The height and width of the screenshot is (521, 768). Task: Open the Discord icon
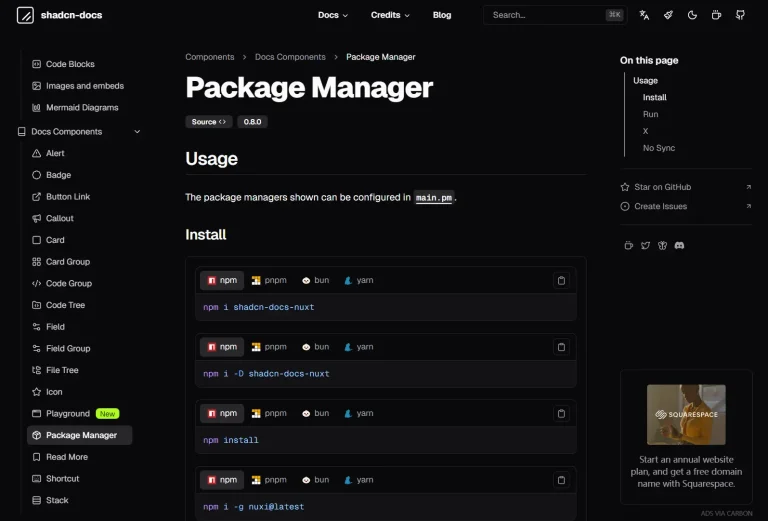(x=679, y=245)
